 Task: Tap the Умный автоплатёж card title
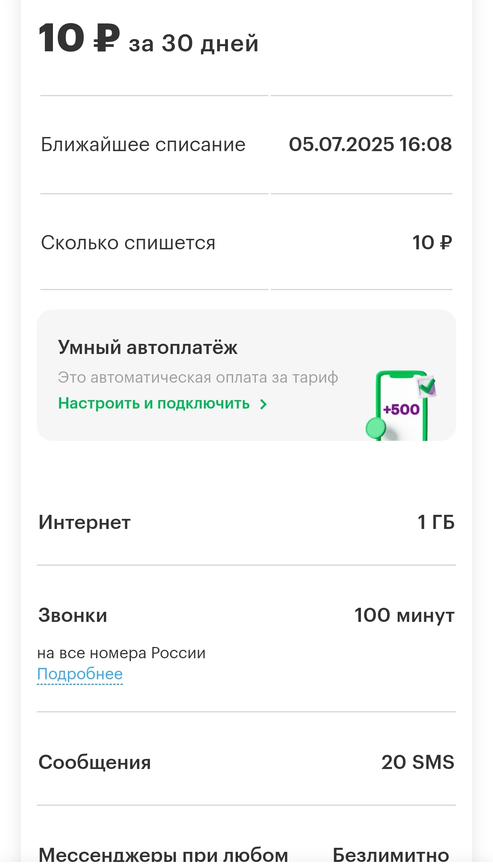(147, 348)
